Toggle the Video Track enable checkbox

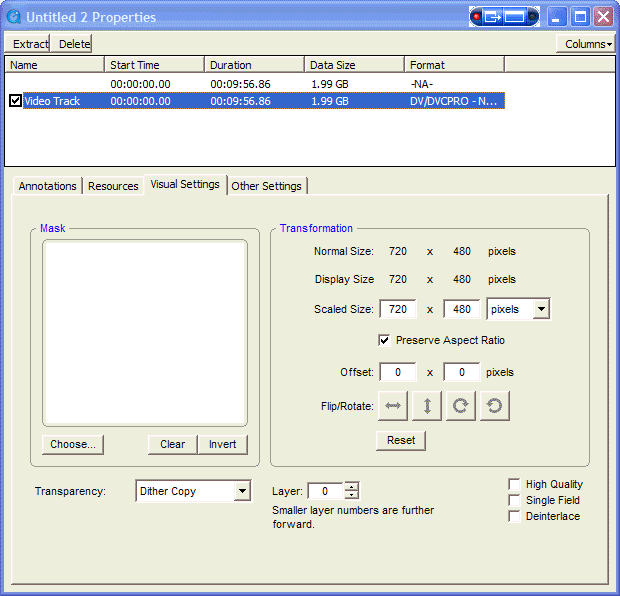pos(15,101)
